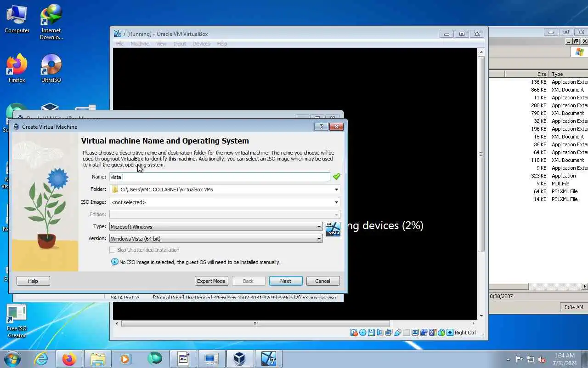Show hidden system tray icons arrow
Viewport: 588px width, 368px height.
(x=508, y=359)
